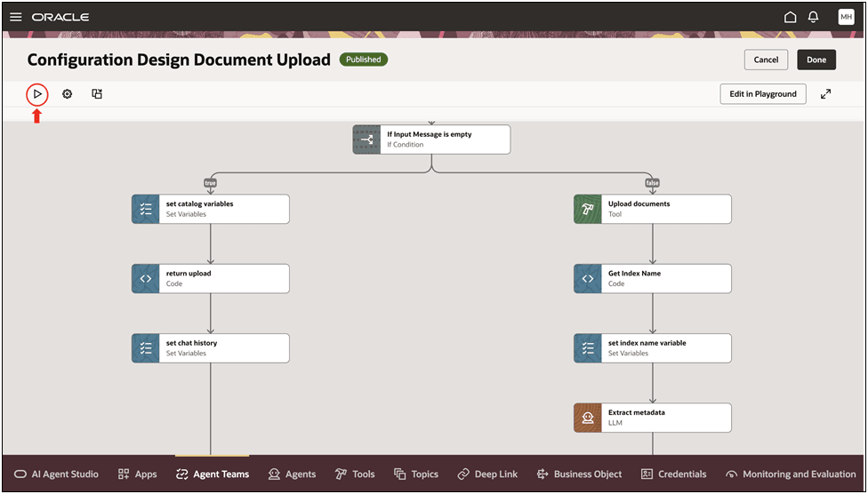This screenshot has width=868, height=494.
Task: Click the Cancel button
Action: (766, 60)
